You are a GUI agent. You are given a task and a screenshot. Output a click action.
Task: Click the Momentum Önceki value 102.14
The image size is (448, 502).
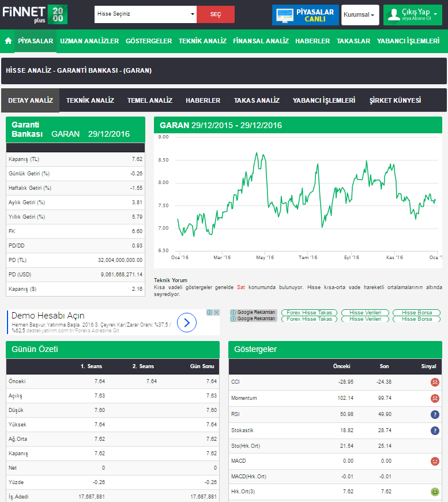click(x=345, y=398)
